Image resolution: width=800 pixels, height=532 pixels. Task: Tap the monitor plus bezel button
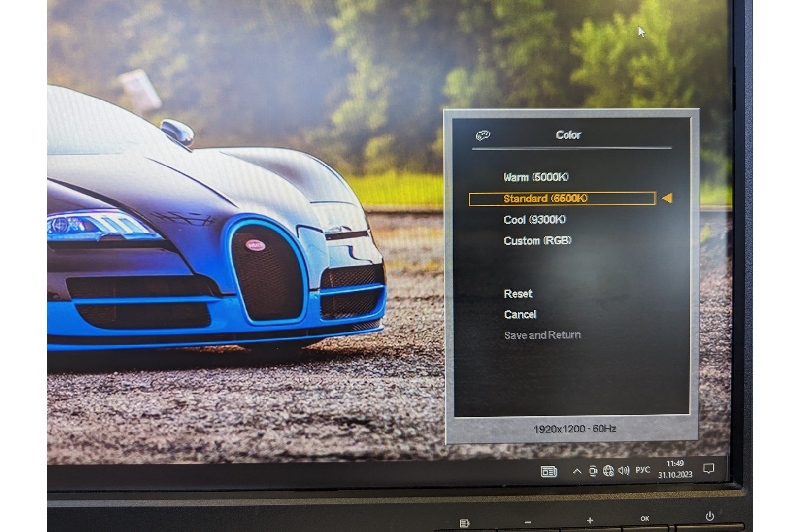(x=590, y=521)
